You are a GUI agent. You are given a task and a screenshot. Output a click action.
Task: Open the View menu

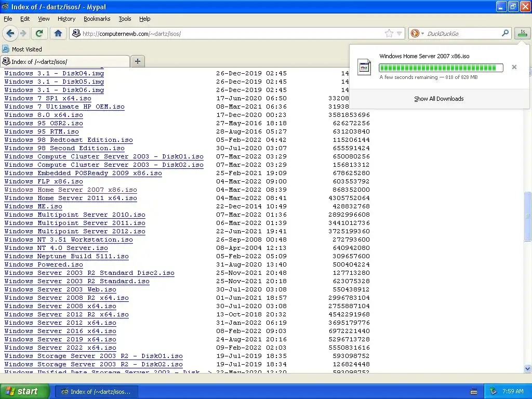[44, 19]
